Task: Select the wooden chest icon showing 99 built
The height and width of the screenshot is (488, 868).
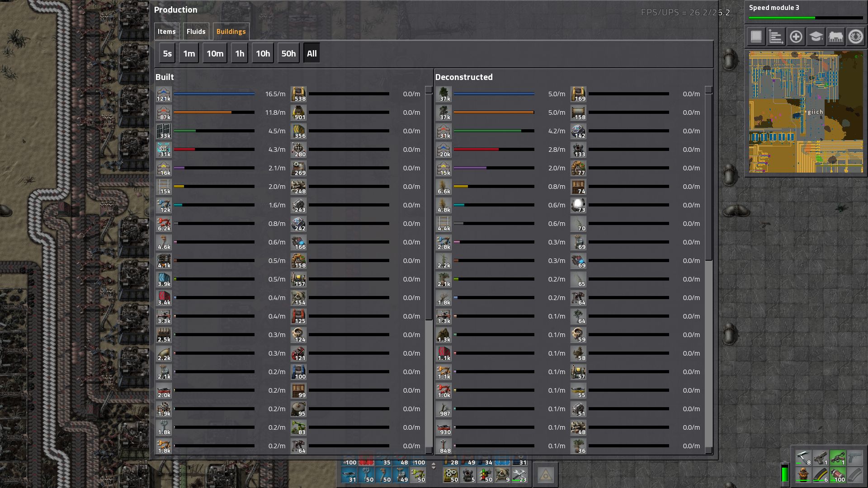Action: tap(298, 390)
